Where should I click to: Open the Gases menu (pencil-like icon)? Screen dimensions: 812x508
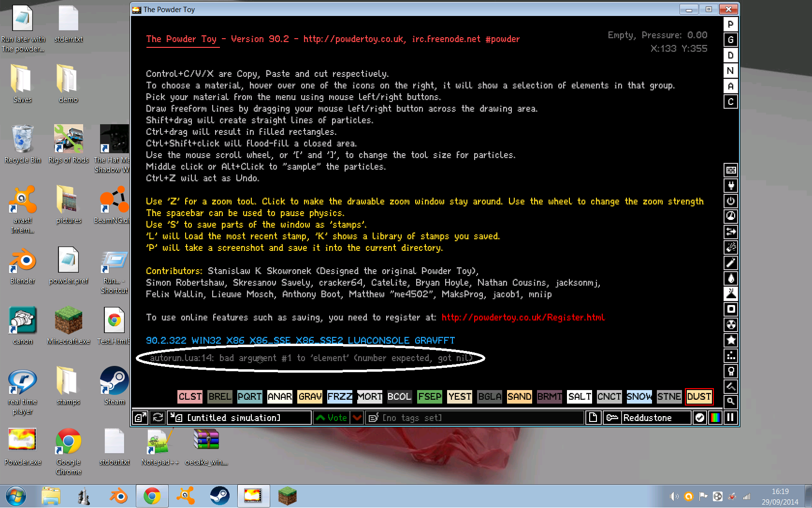tap(731, 263)
